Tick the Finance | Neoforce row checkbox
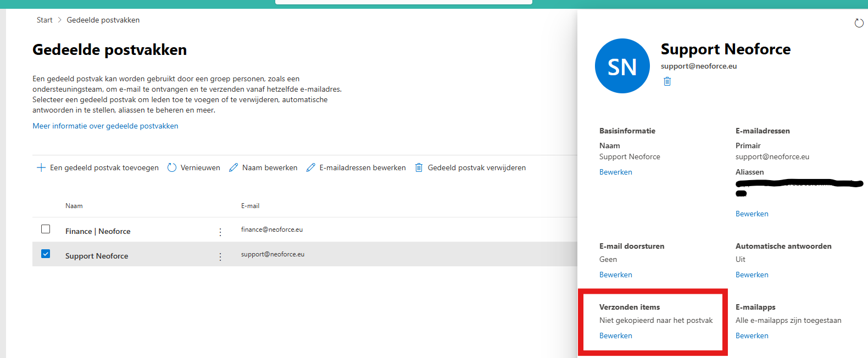This screenshot has height=358, width=868. point(46,229)
